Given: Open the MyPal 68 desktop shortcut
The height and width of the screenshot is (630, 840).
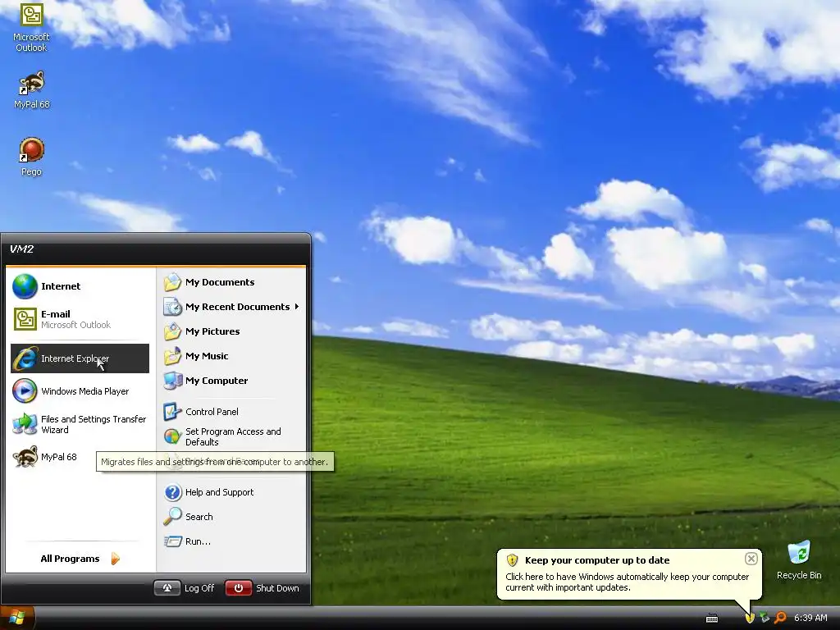Looking at the screenshot, I should coord(31,90).
